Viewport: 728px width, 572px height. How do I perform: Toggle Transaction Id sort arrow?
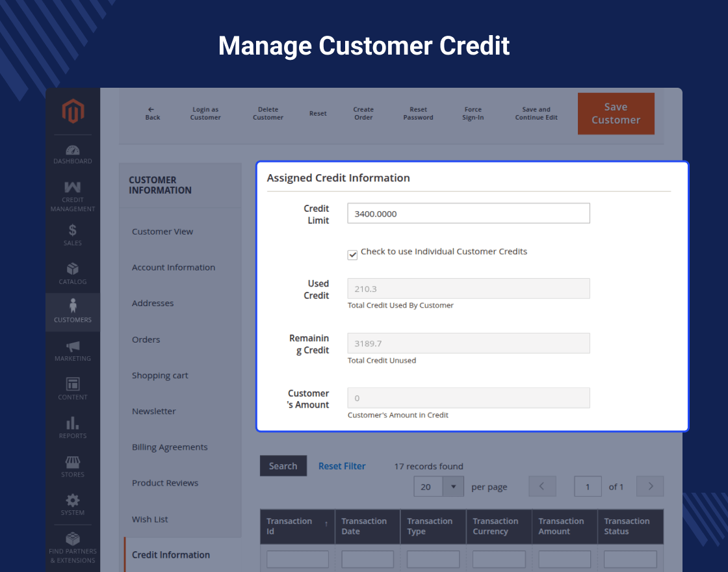click(x=326, y=524)
